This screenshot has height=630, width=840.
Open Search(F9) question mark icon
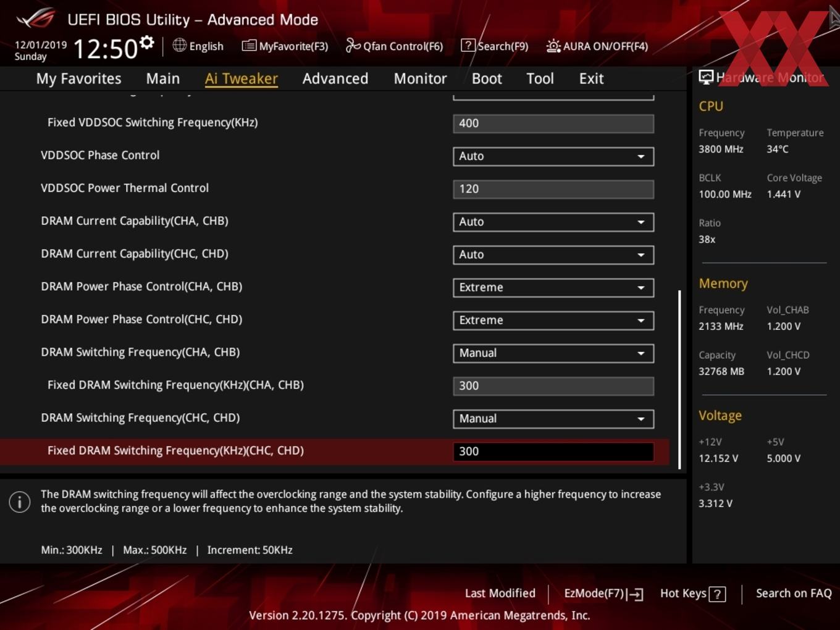click(468, 46)
